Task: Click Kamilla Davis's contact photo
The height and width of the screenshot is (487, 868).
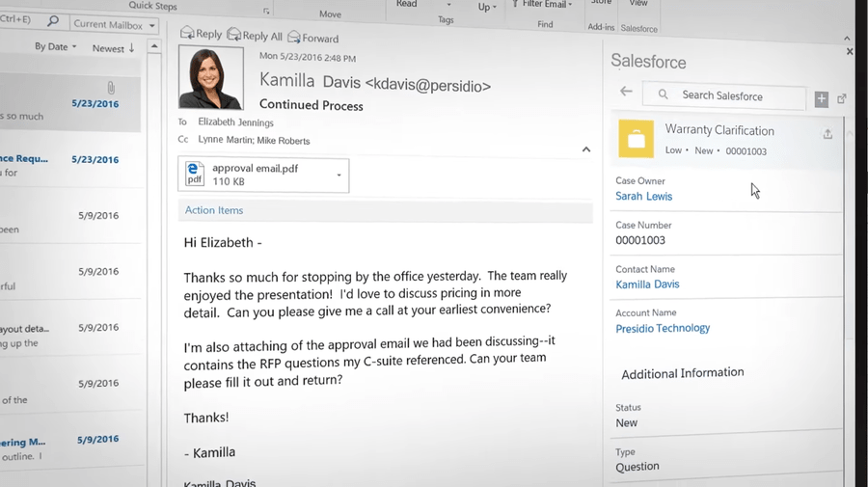Action: click(x=211, y=77)
